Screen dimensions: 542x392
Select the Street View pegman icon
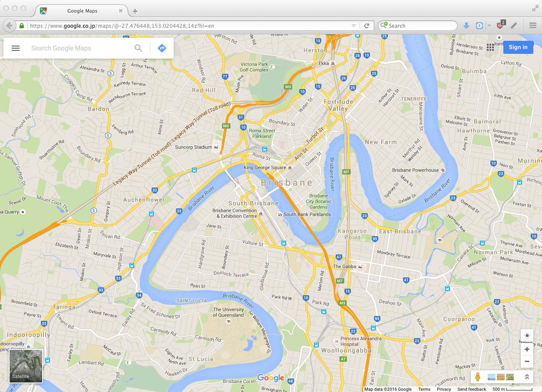pos(478,377)
